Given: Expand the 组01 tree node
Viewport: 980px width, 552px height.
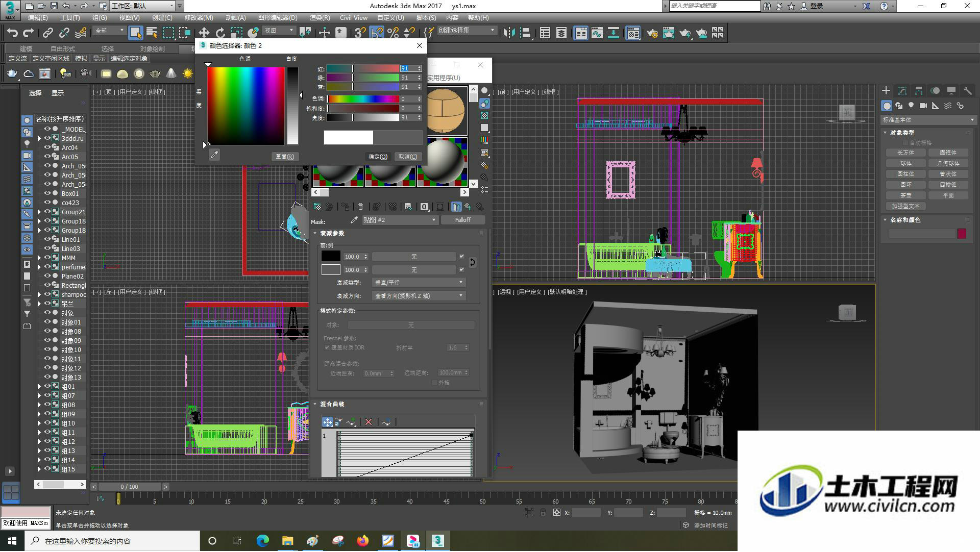Looking at the screenshot, I should 39,386.
